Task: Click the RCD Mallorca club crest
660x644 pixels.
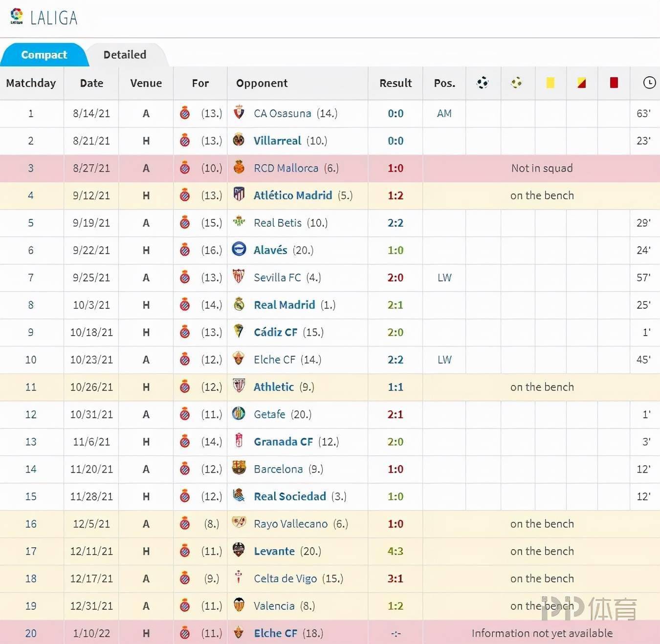Action: tap(239, 167)
